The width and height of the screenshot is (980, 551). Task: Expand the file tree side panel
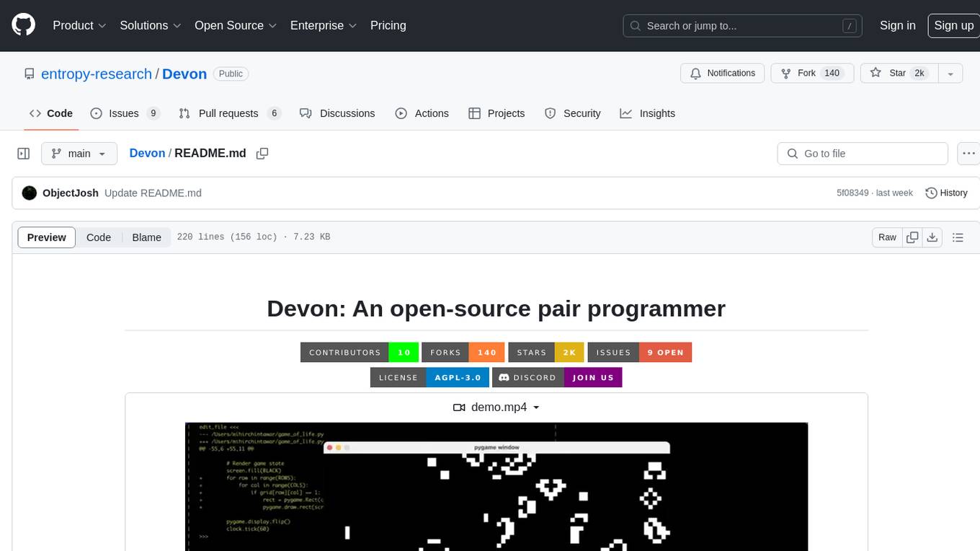point(24,154)
